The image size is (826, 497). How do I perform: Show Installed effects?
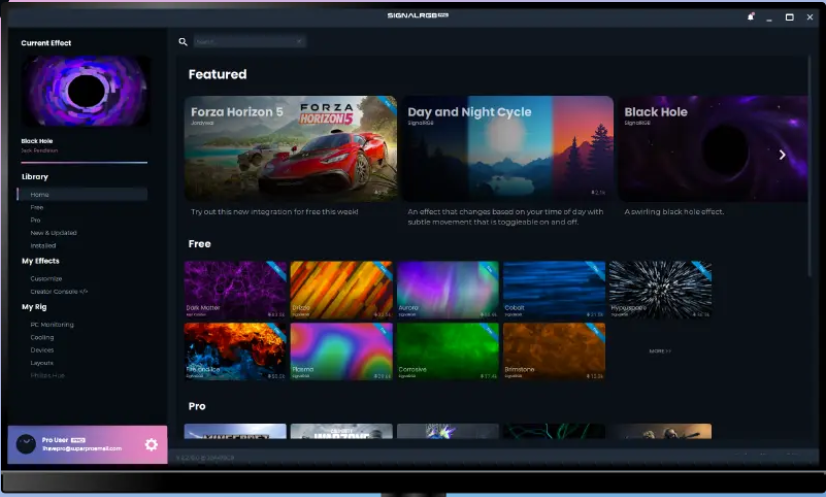pyautogui.click(x=43, y=246)
